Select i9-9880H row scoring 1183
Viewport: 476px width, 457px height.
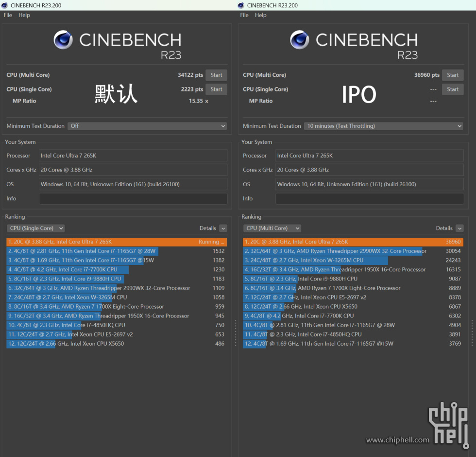point(117,279)
